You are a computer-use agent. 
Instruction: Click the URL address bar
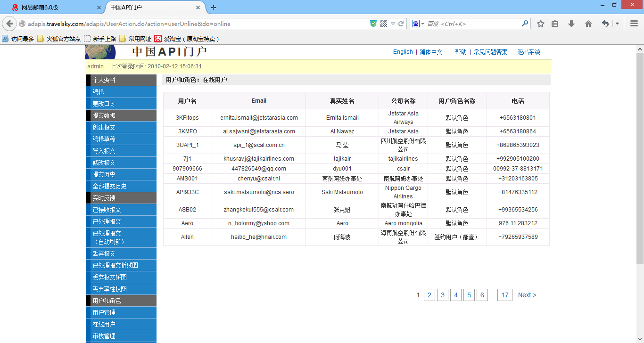[x=198, y=24]
